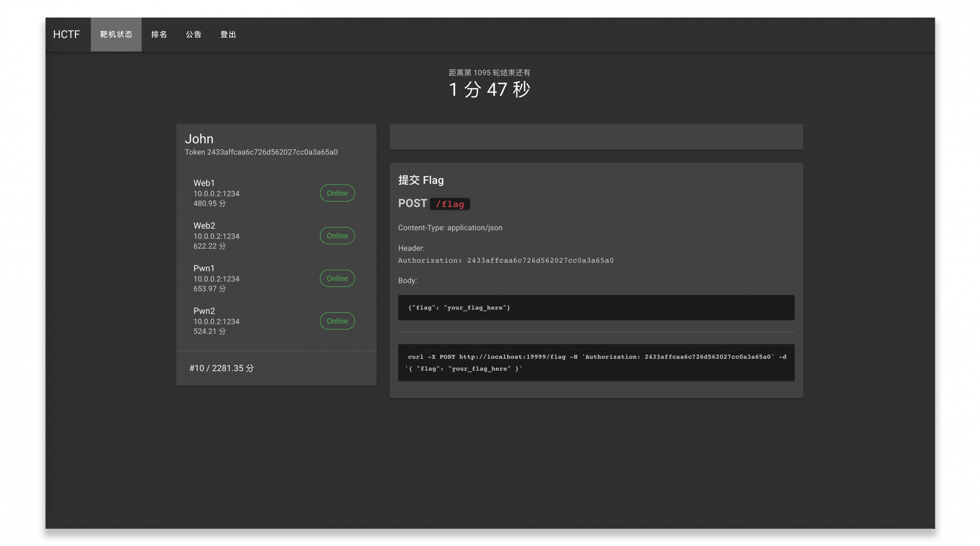Click the Pwn1 Online status badge

point(337,278)
